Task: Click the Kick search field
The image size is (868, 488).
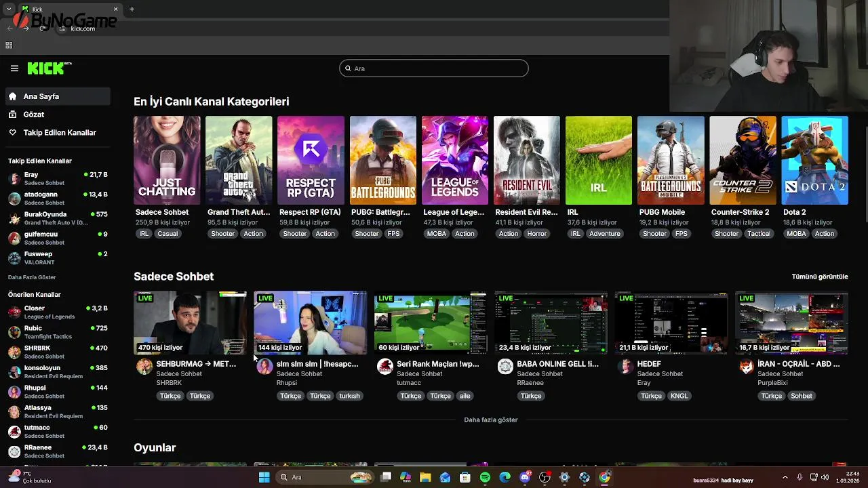Action: [434, 68]
